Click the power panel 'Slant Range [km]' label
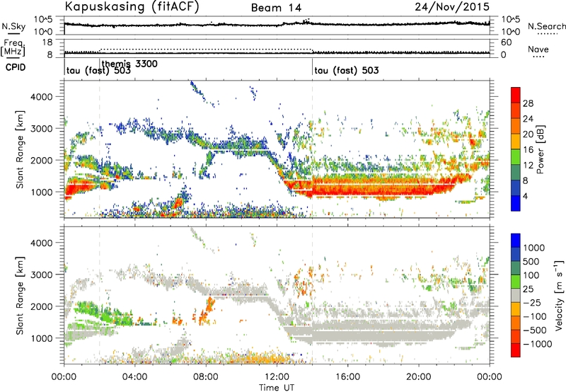 pos(20,149)
